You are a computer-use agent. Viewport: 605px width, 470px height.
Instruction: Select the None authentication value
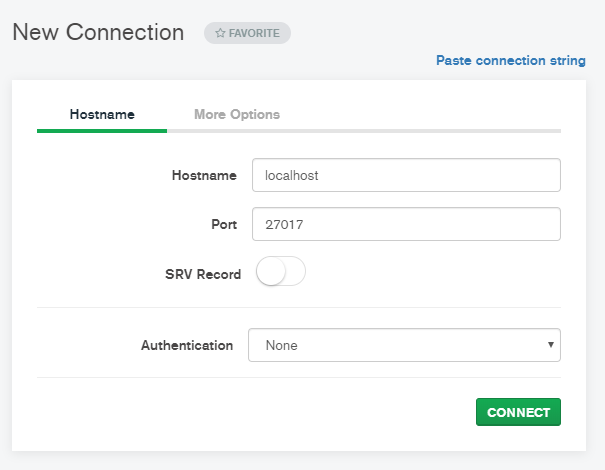(282, 345)
